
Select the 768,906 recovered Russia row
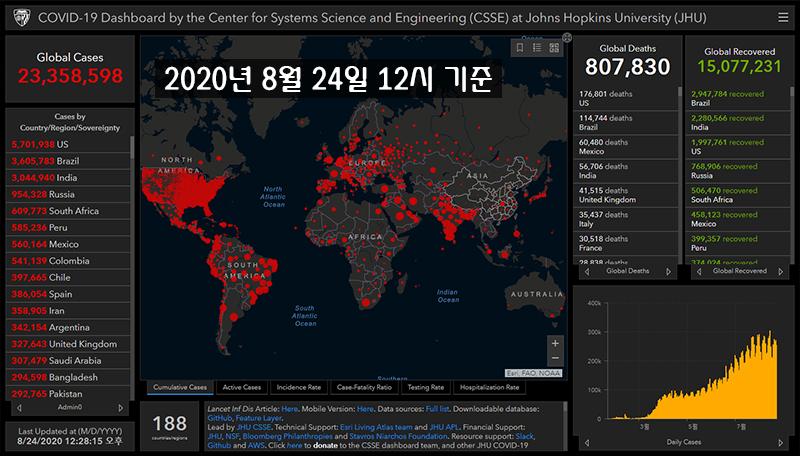point(738,171)
